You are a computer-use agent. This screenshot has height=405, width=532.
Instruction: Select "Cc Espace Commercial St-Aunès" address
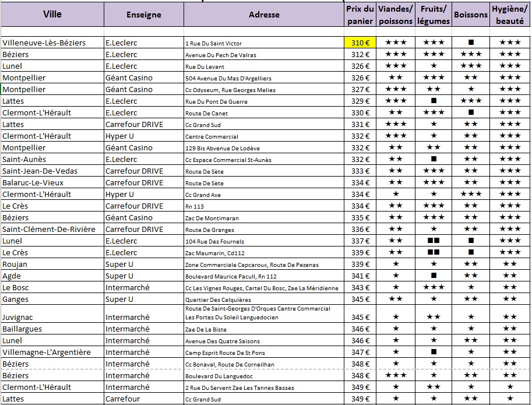coord(228,160)
